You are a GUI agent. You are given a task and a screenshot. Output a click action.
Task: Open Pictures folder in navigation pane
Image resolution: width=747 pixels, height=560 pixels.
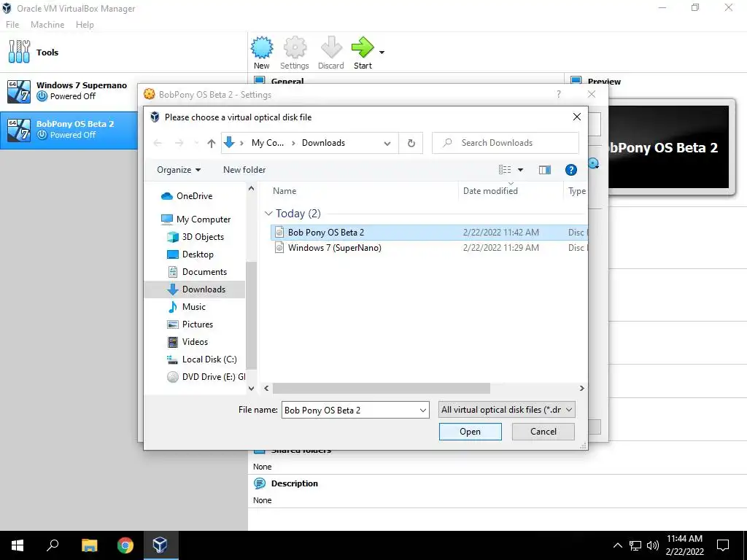click(198, 324)
